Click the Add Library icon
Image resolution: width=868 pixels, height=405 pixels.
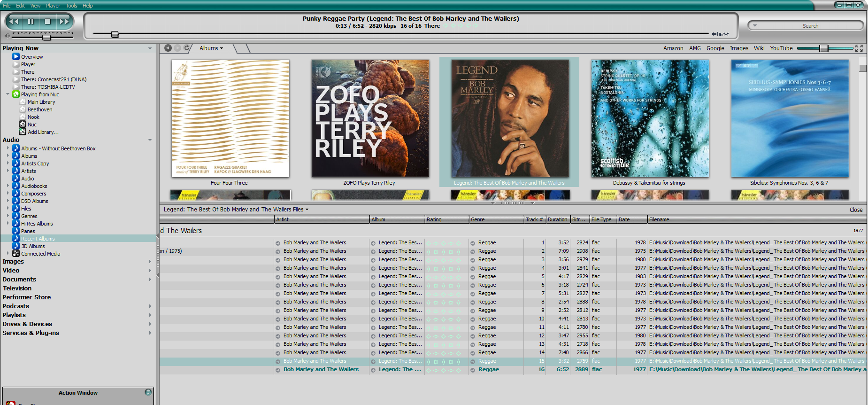click(22, 132)
